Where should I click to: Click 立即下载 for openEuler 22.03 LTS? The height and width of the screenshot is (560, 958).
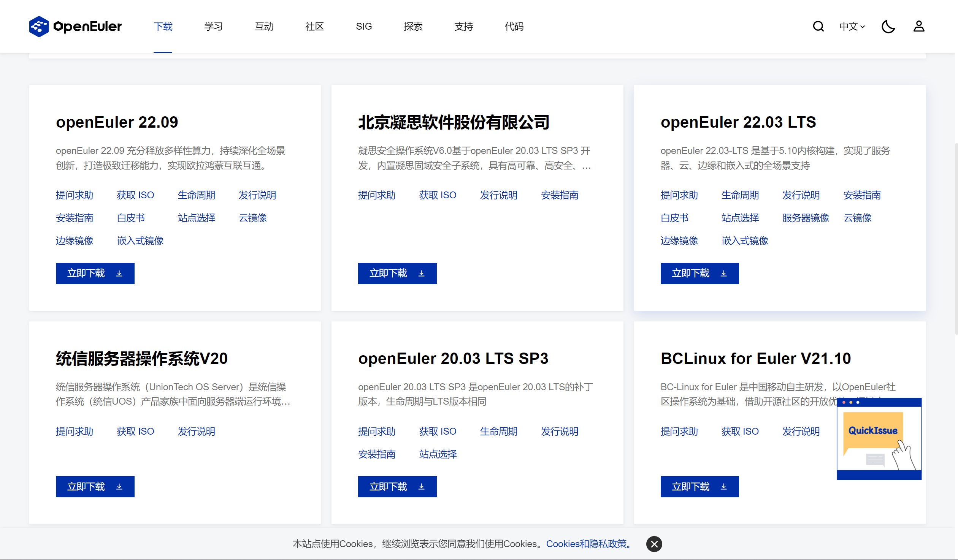pyautogui.click(x=699, y=273)
